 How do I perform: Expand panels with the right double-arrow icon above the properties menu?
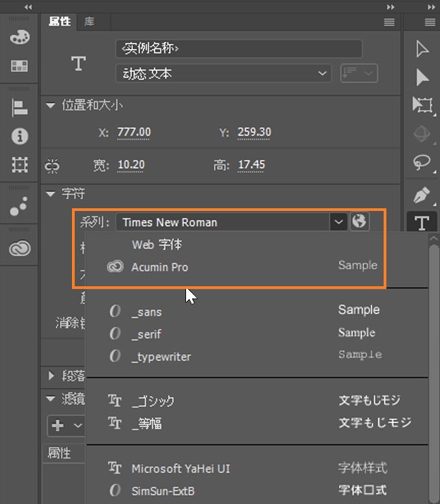coord(390,7)
